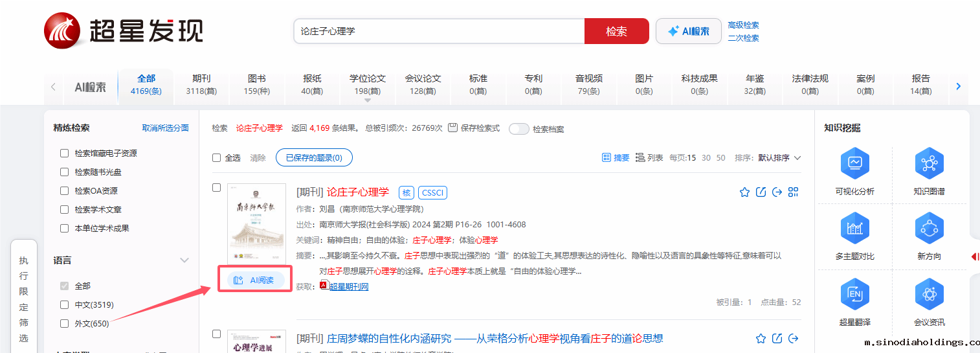The width and height of the screenshot is (980, 353).
Task: Open the 多主题对比 comparison icon
Action: [854, 229]
